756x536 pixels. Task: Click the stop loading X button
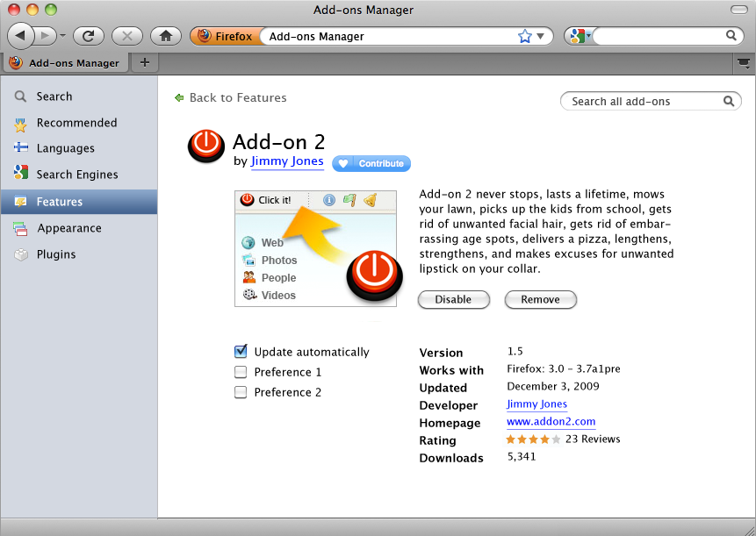coord(127,36)
